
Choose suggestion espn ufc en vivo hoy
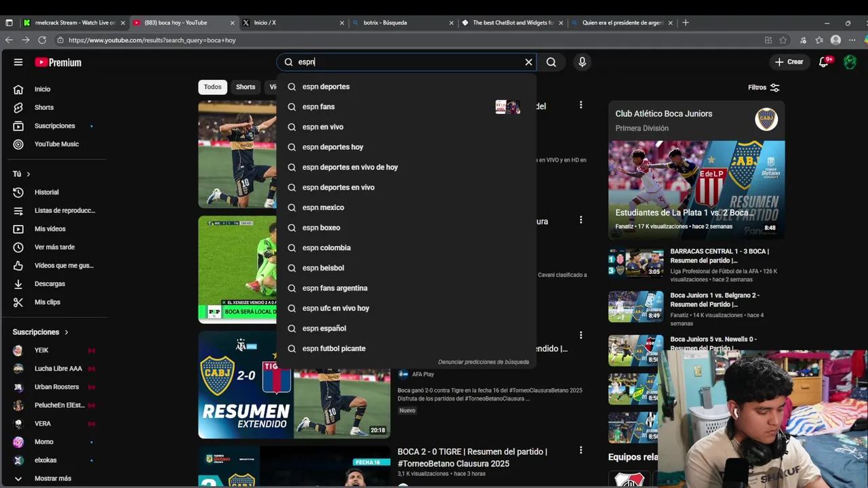click(x=406, y=308)
